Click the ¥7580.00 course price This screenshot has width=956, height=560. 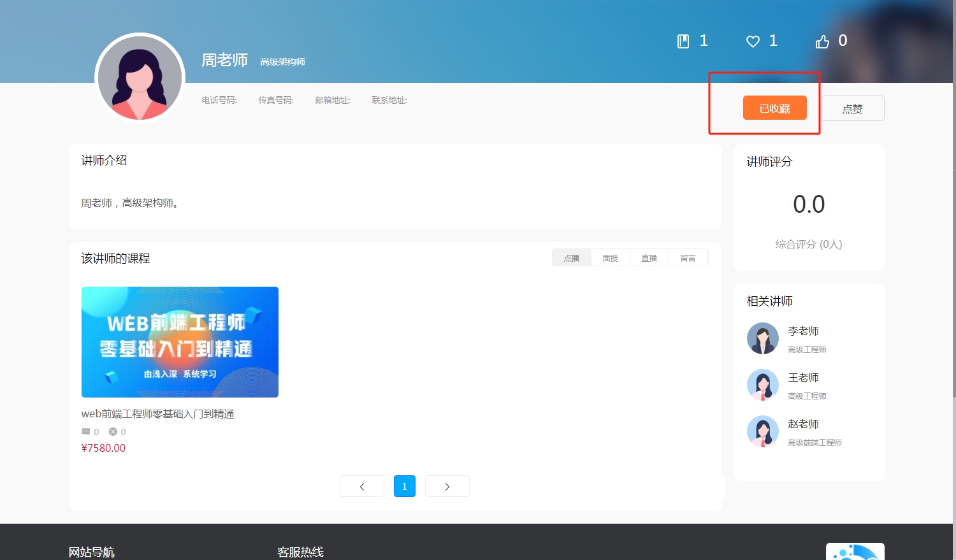[104, 448]
